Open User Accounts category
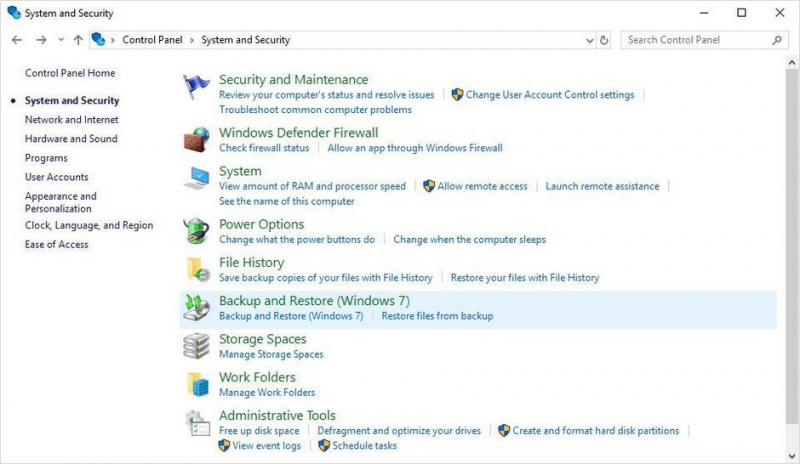Viewport: 800px width, 464px height. (x=57, y=177)
